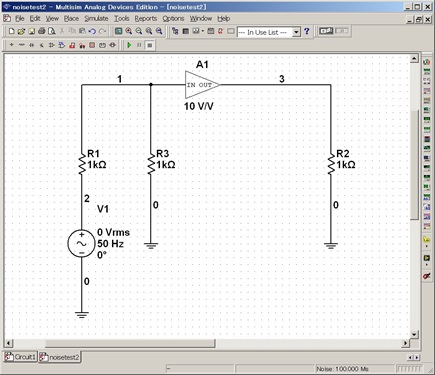The image size is (435, 375).
Task: Switch to the Circuit1 tab
Action: coord(20,357)
